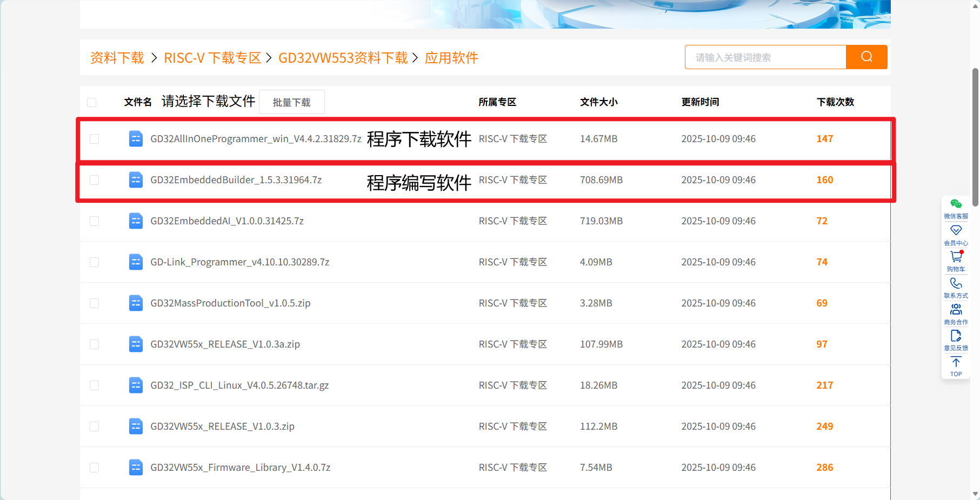Open GD32EmbeddedBuilder_1.5.3.31964.7z file link

pyautogui.click(x=236, y=180)
